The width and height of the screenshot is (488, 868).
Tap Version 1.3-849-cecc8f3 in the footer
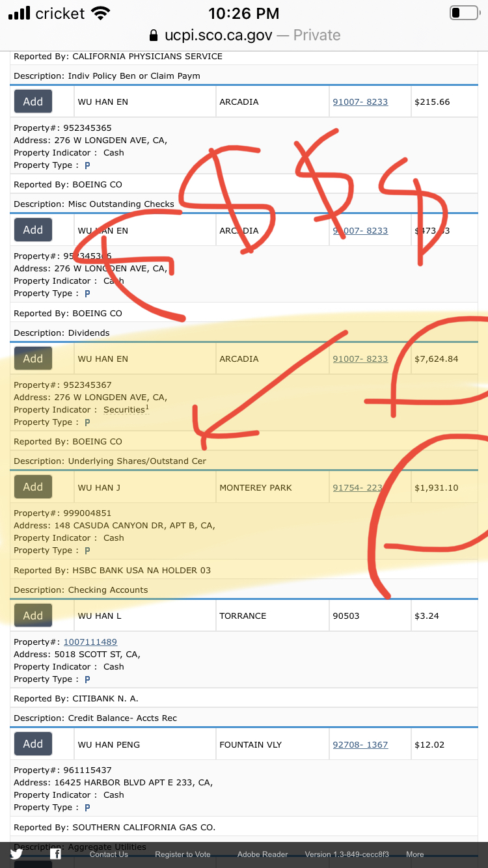347,854
